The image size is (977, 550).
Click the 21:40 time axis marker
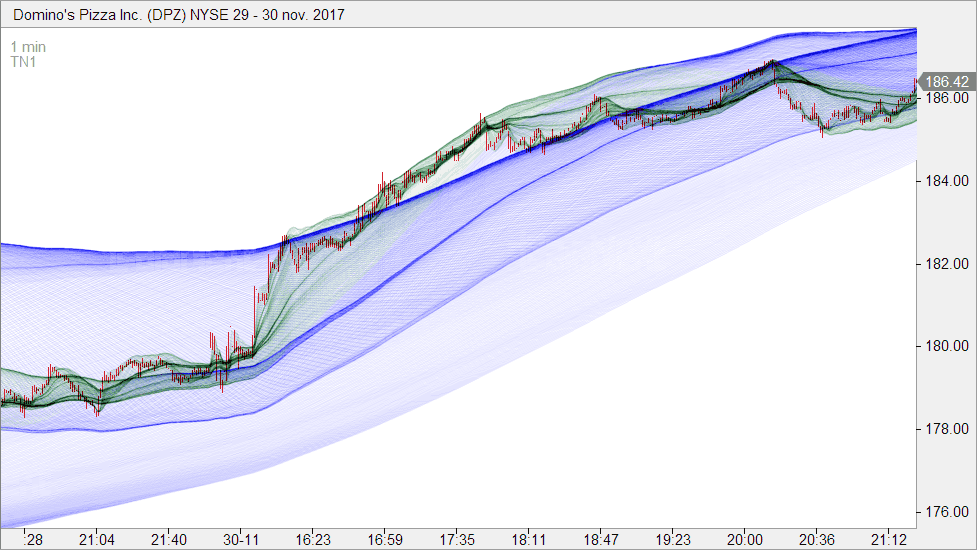point(169,539)
